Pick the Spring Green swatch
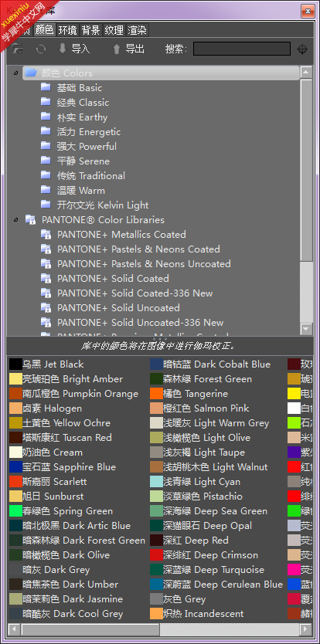320x644 pixels. tap(15, 511)
